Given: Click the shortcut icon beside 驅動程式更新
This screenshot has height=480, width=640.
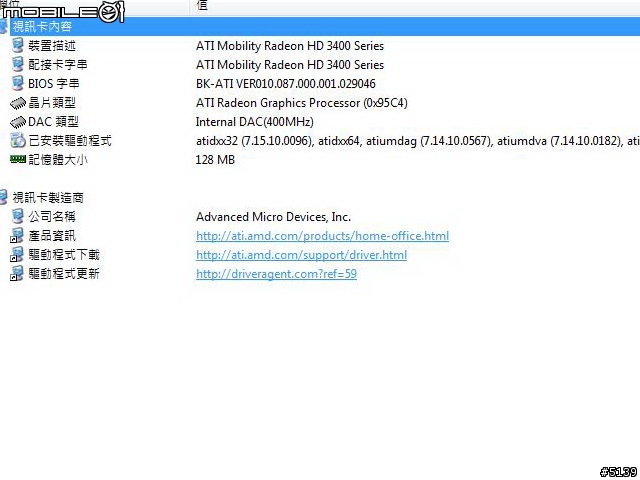Looking at the screenshot, I should [17, 273].
